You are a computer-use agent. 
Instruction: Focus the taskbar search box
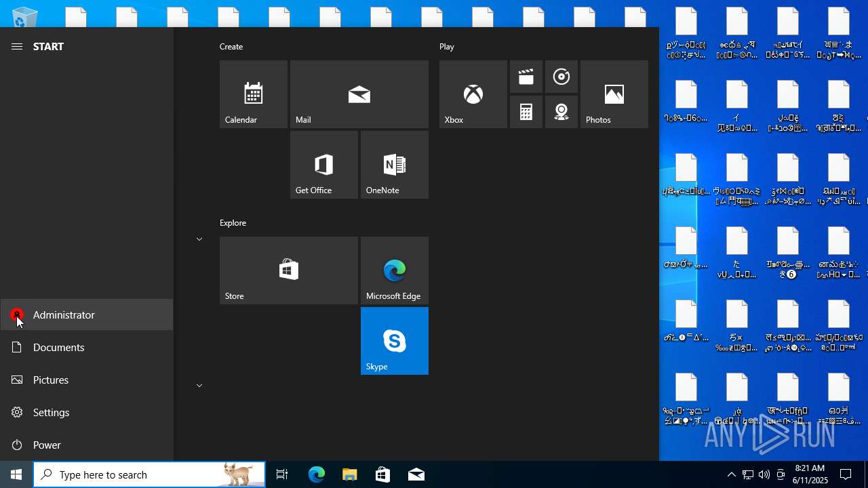coord(149,474)
